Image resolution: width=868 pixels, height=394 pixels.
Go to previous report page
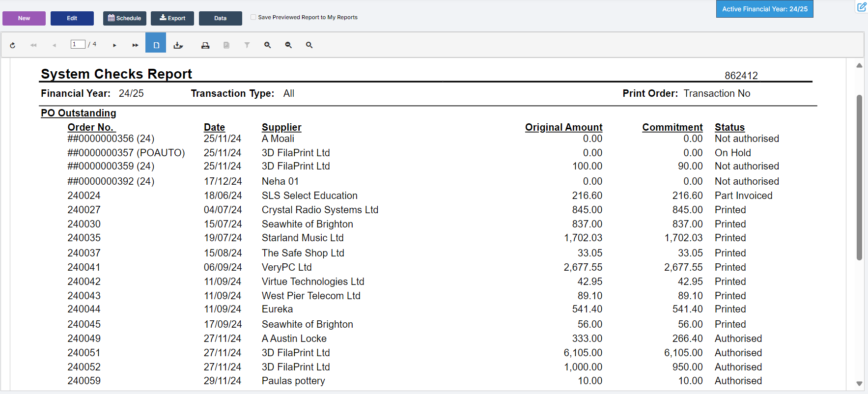[x=54, y=45]
